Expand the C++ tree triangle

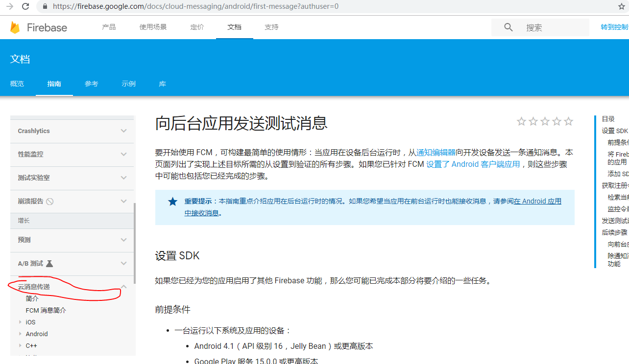pos(20,345)
